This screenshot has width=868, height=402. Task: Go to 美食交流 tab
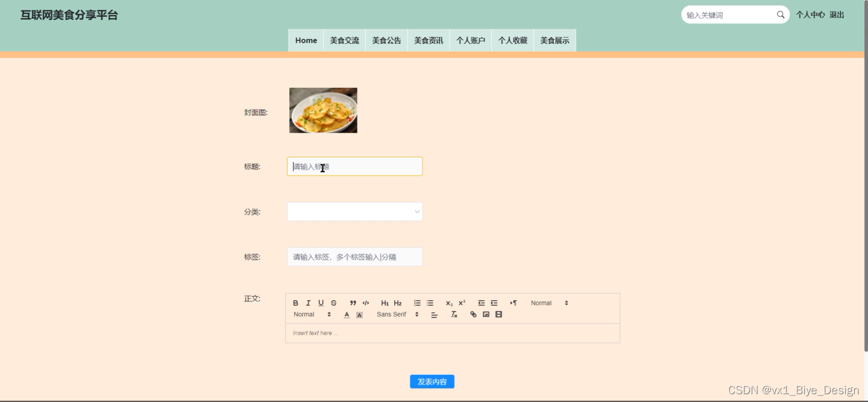point(345,40)
